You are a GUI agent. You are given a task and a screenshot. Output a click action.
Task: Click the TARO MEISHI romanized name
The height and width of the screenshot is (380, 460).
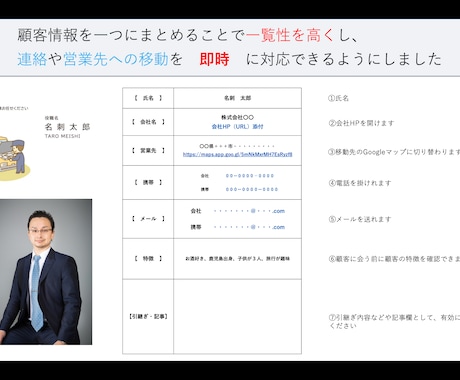tap(62, 136)
